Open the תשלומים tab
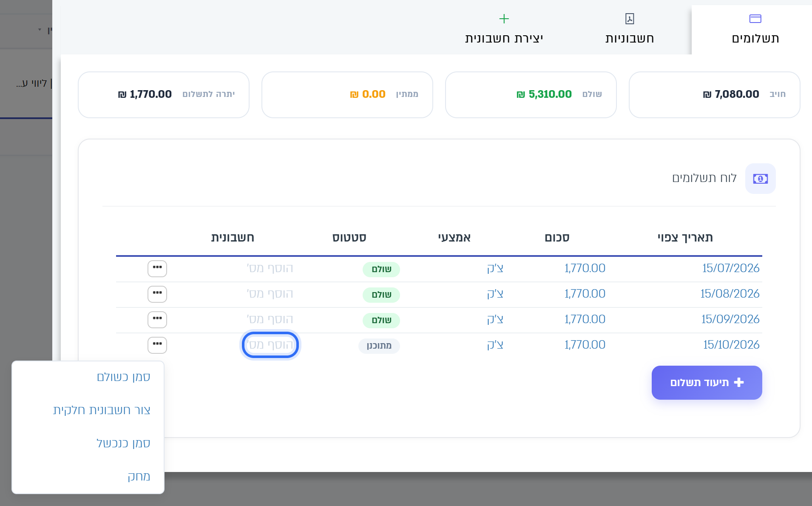Screen dimensions: 812x506 [755, 30]
